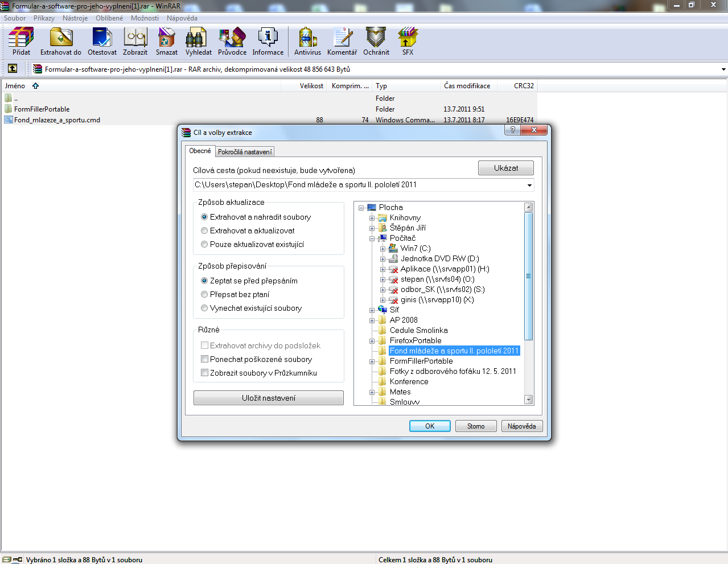This screenshot has width=728, height=564.
Task: Click the Jednotka DVD RW drive icon
Action: pos(393,258)
